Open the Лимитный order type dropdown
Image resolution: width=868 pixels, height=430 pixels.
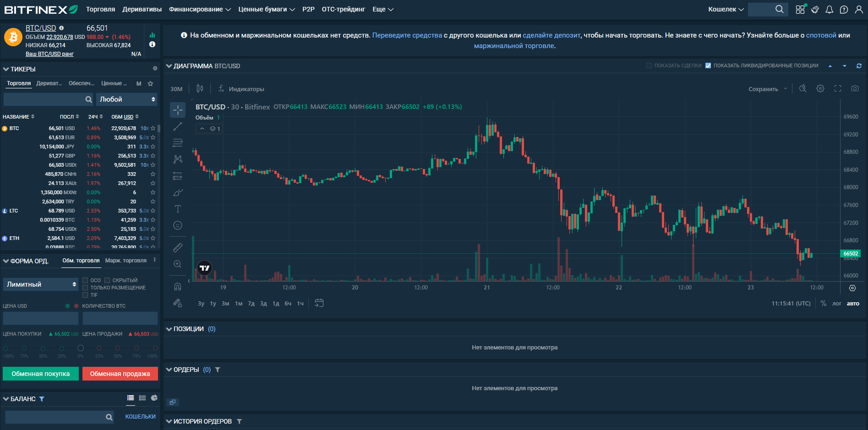point(41,284)
